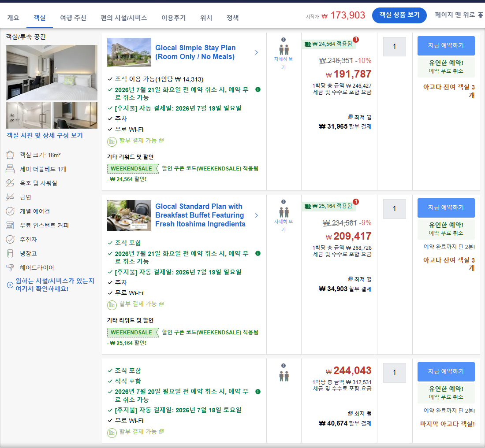Click installment icon beside first 할부 결제 가능
Viewport: 485px width, 448px height.
pos(112,142)
